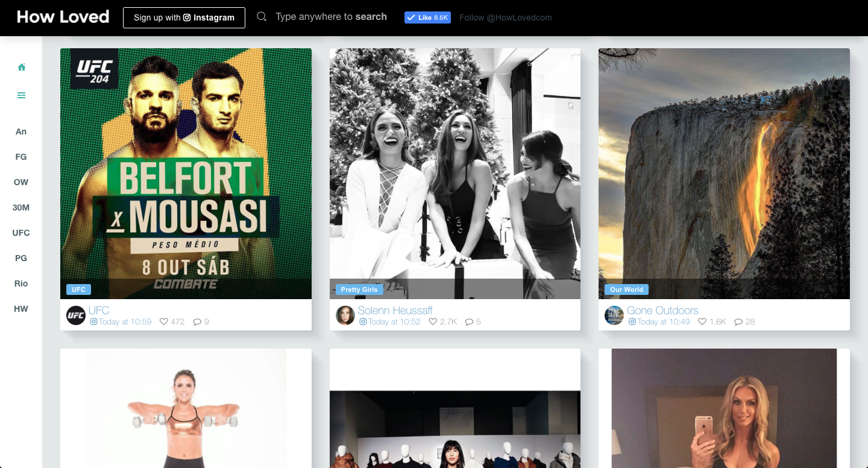Click the Pretty Girls tag label
868x468 pixels.
pyautogui.click(x=359, y=289)
